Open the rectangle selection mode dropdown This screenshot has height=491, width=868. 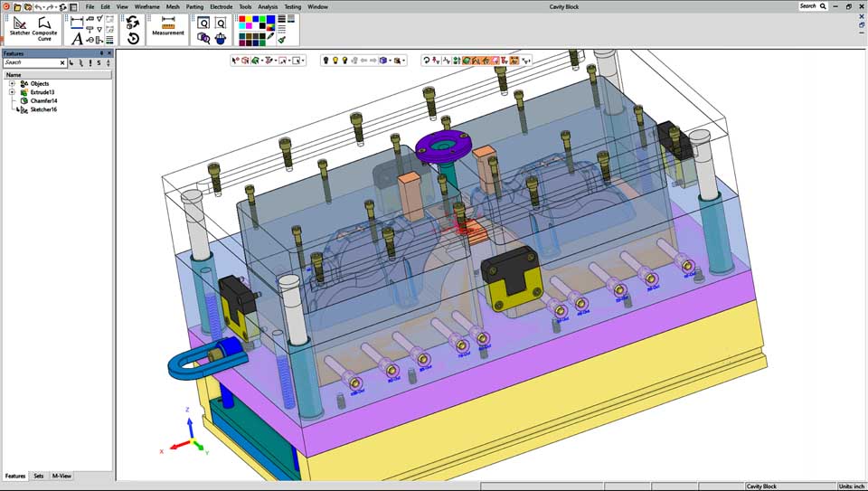click(303, 61)
